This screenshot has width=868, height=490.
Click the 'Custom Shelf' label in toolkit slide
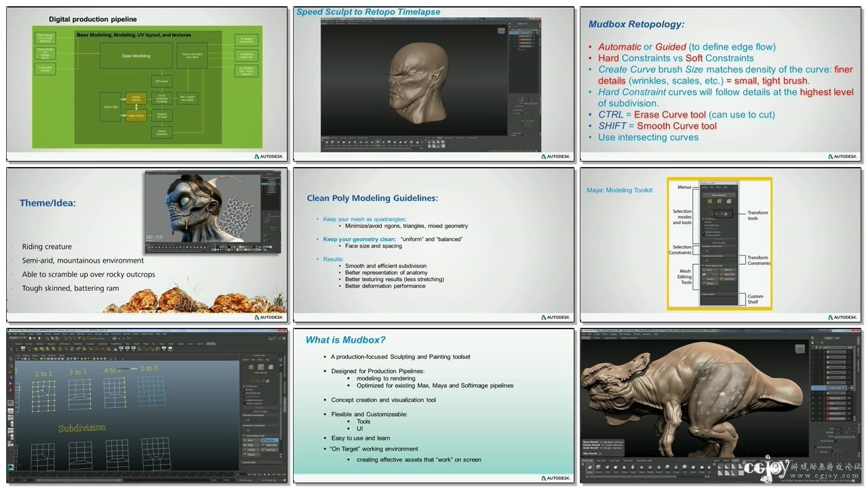click(x=755, y=299)
